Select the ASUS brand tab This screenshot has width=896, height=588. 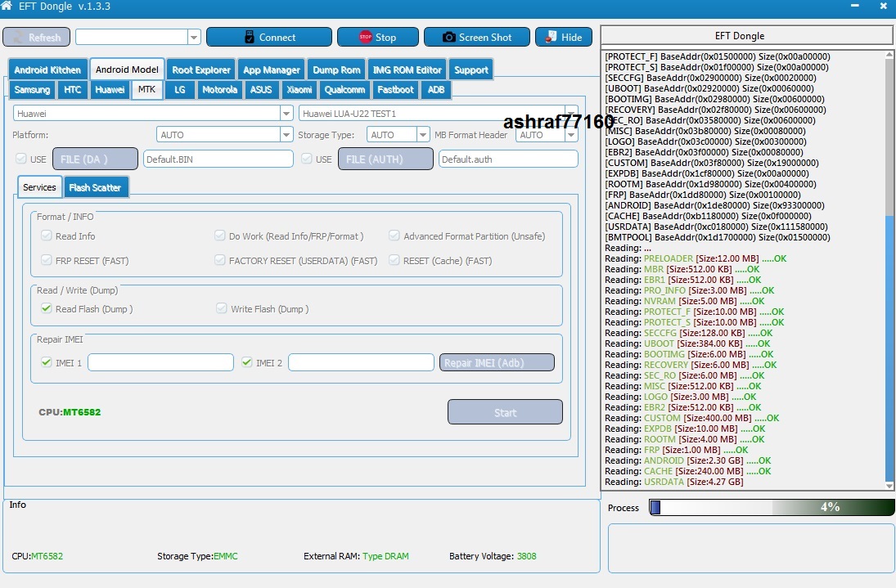(261, 90)
